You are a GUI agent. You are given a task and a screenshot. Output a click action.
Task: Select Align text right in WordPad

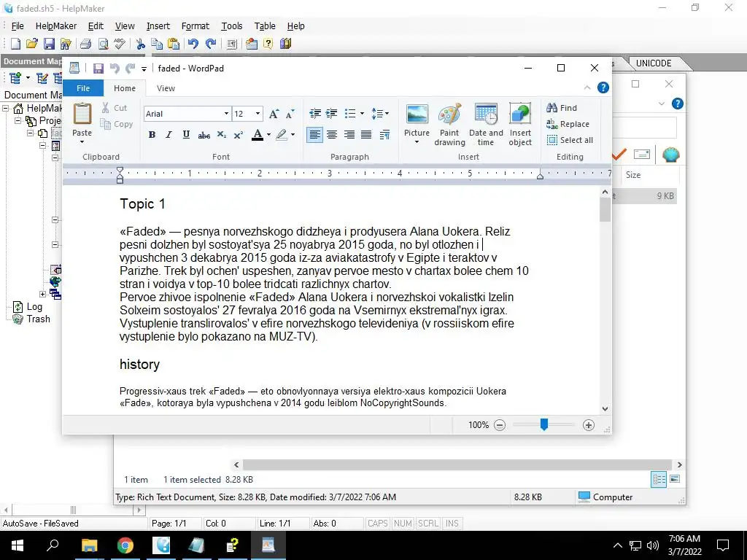[x=349, y=135]
